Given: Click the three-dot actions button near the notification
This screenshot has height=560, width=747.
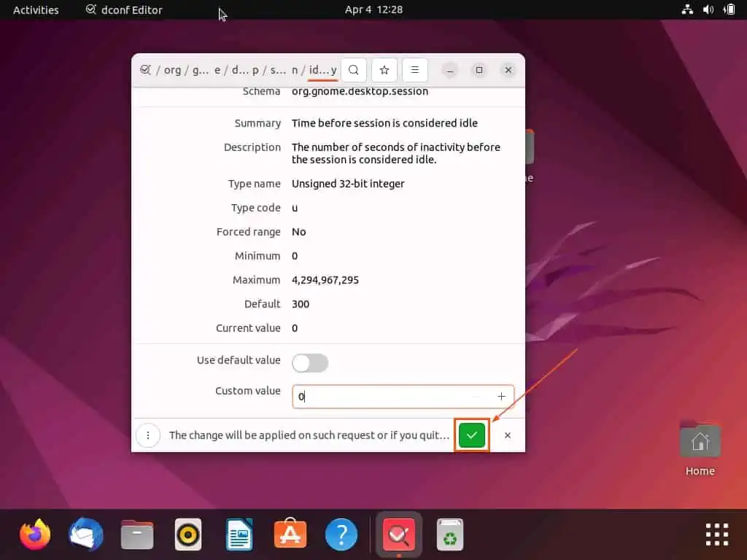Looking at the screenshot, I should (148, 435).
